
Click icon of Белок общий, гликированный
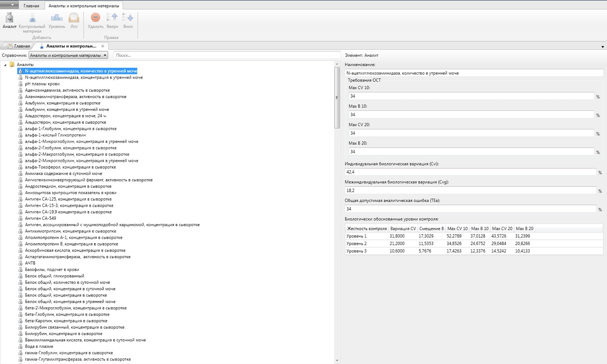[20, 276]
